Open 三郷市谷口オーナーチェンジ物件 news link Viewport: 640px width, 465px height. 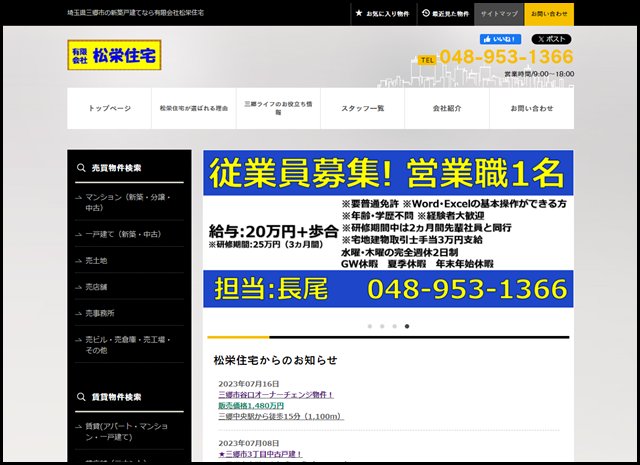pos(276,394)
